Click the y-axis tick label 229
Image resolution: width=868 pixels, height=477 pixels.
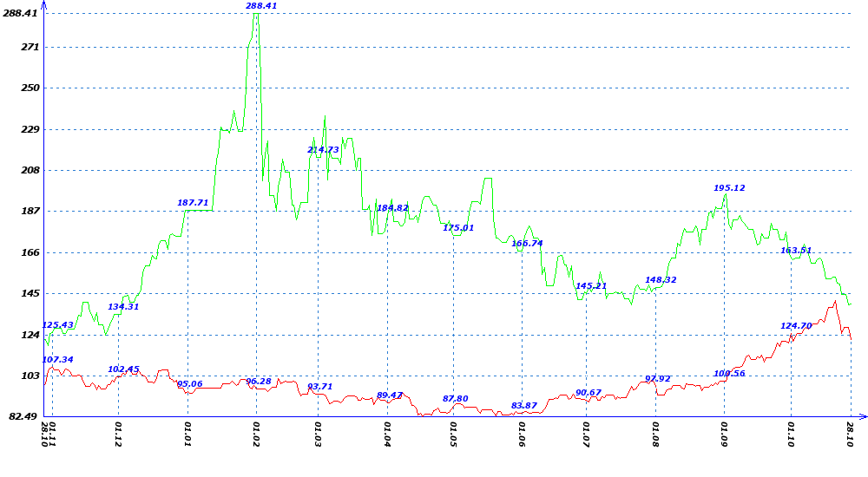pyautogui.click(x=30, y=129)
